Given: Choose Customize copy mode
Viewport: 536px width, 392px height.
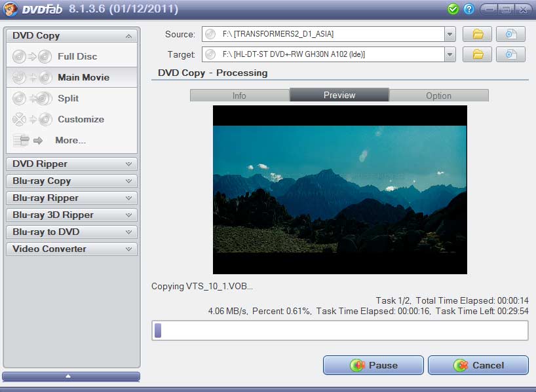Looking at the screenshot, I should click(x=72, y=120).
